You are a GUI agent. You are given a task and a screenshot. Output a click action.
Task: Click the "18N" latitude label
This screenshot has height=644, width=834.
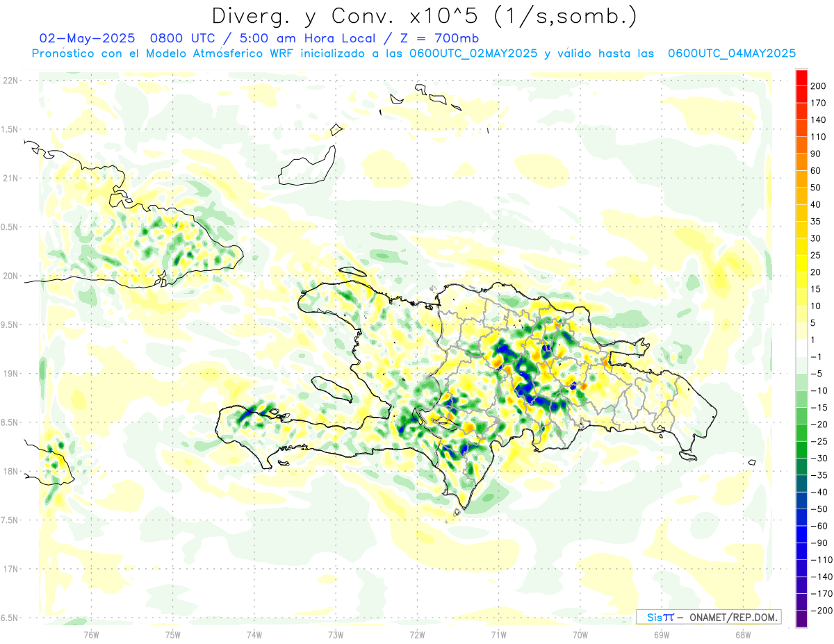pyautogui.click(x=10, y=471)
